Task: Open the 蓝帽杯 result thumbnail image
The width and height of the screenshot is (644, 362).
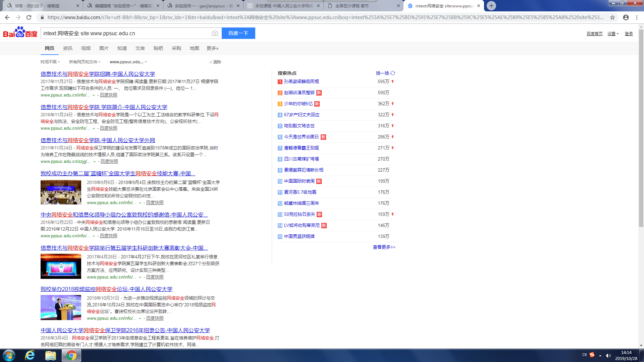Action: (x=61, y=192)
